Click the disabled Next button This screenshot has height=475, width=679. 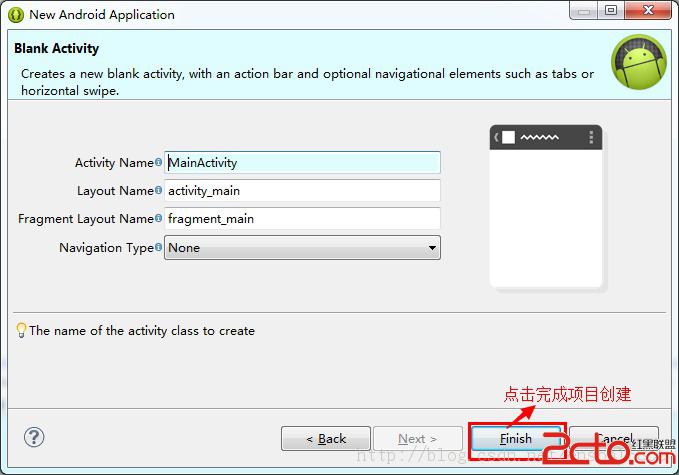click(417, 439)
